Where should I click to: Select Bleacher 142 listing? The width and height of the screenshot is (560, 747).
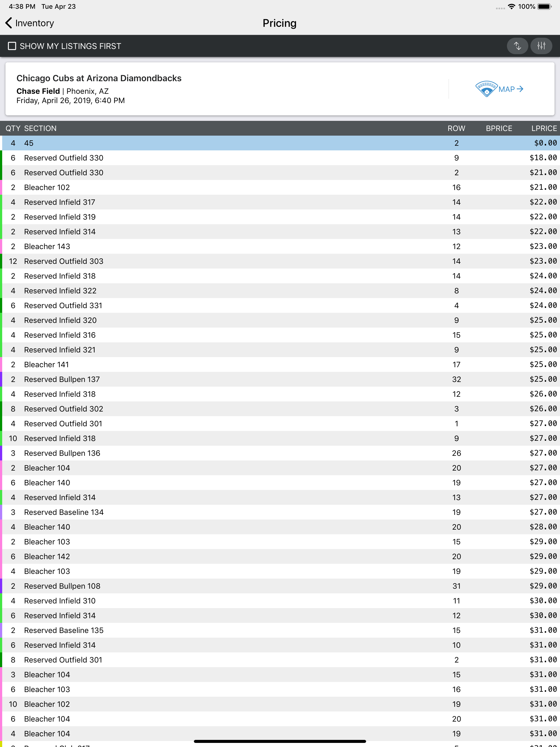pos(280,556)
